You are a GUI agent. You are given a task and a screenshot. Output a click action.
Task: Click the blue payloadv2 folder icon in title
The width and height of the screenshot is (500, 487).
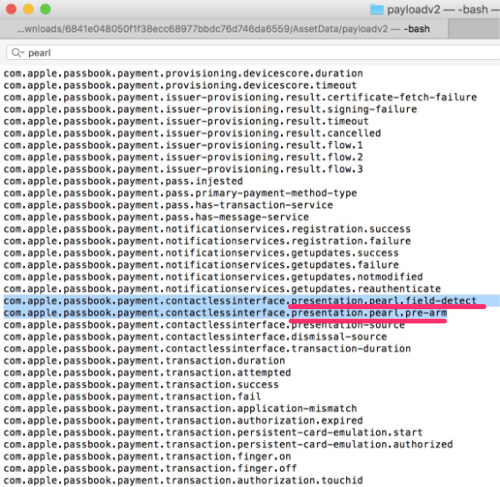pyautogui.click(x=377, y=9)
